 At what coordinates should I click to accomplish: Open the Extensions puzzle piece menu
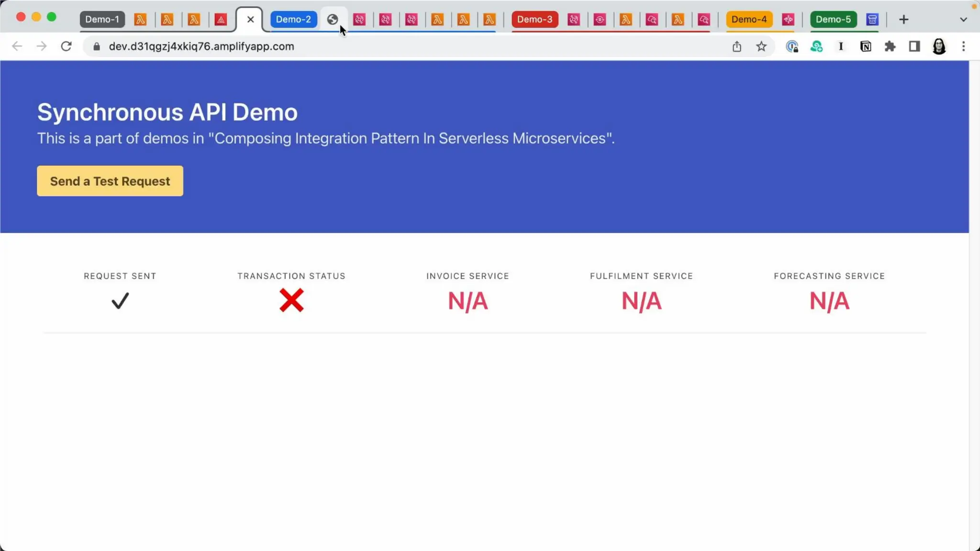[890, 46]
